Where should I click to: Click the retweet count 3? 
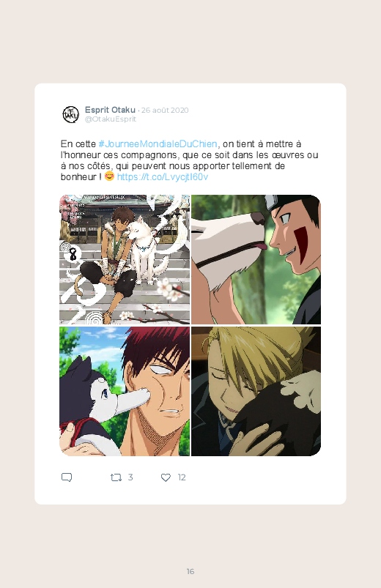pos(130,477)
